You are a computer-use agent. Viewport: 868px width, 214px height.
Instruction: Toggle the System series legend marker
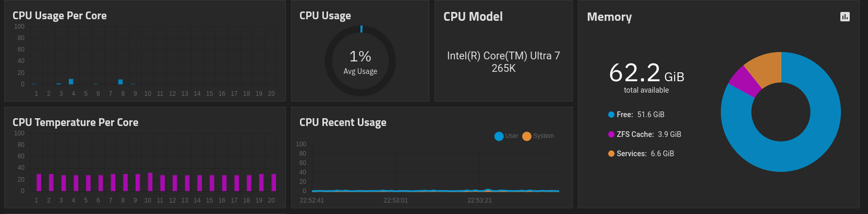pos(527,136)
